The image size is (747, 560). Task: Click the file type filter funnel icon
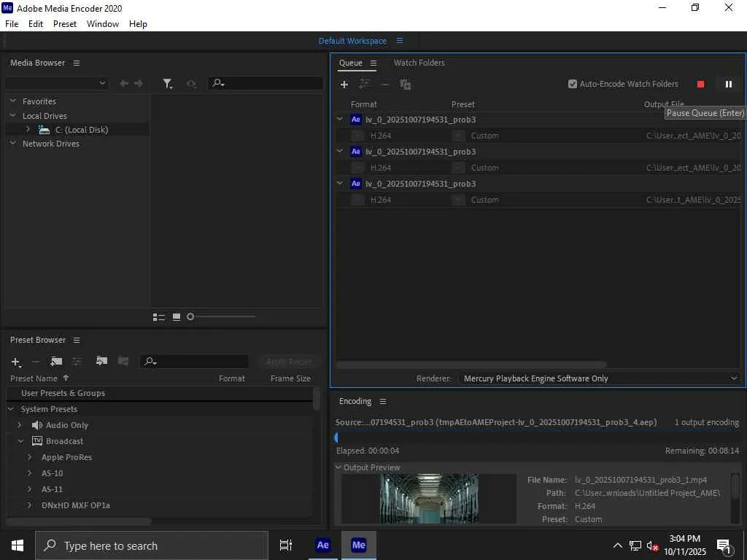168,84
